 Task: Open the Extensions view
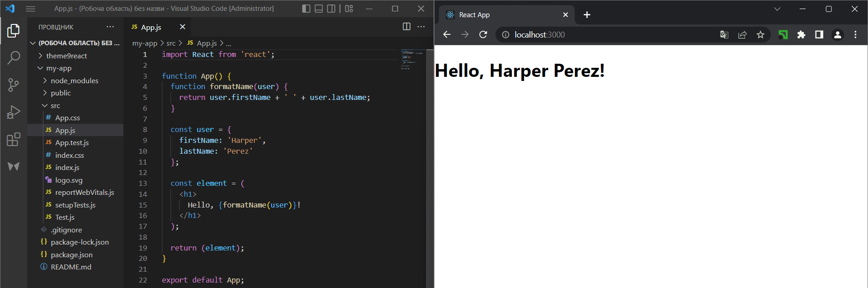tap(14, 139)
